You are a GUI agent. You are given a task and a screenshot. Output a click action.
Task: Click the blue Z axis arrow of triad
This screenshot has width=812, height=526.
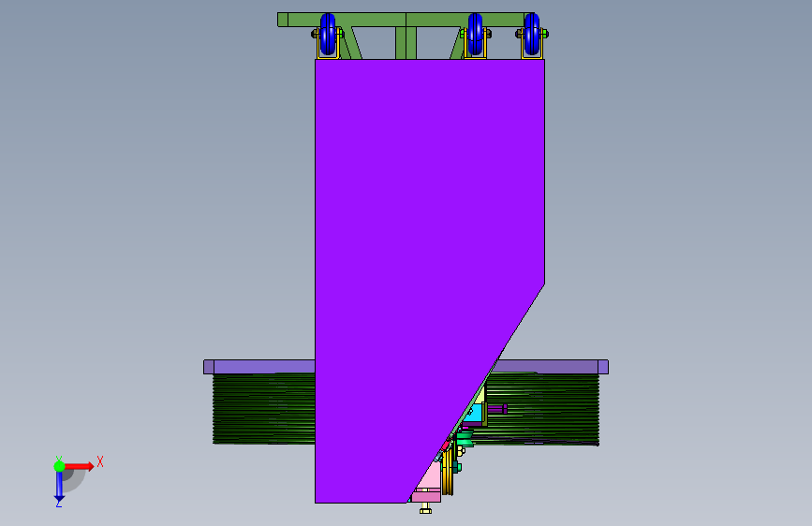59,487
